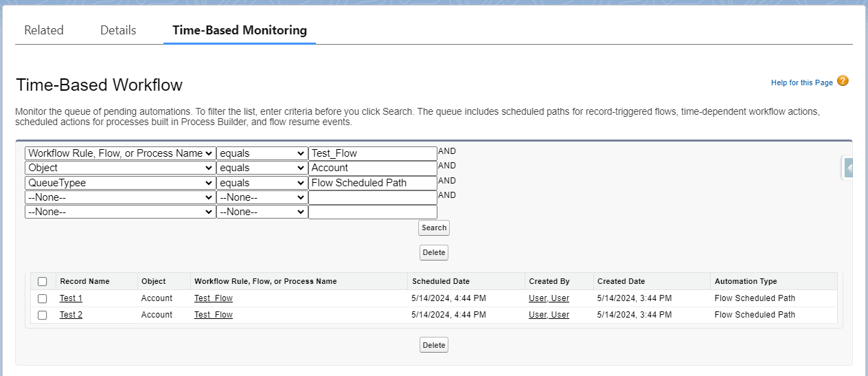Select the Time-Based Monitoring tab
The height and width of the screenshot is (376, 868).
(240, 30)
